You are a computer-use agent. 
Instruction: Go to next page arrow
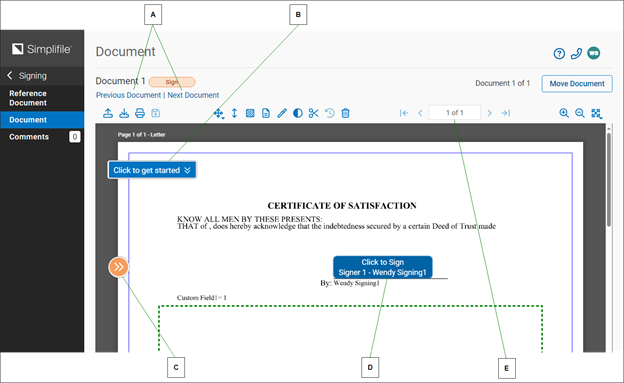pyautogui.click(x=489, y=113)
